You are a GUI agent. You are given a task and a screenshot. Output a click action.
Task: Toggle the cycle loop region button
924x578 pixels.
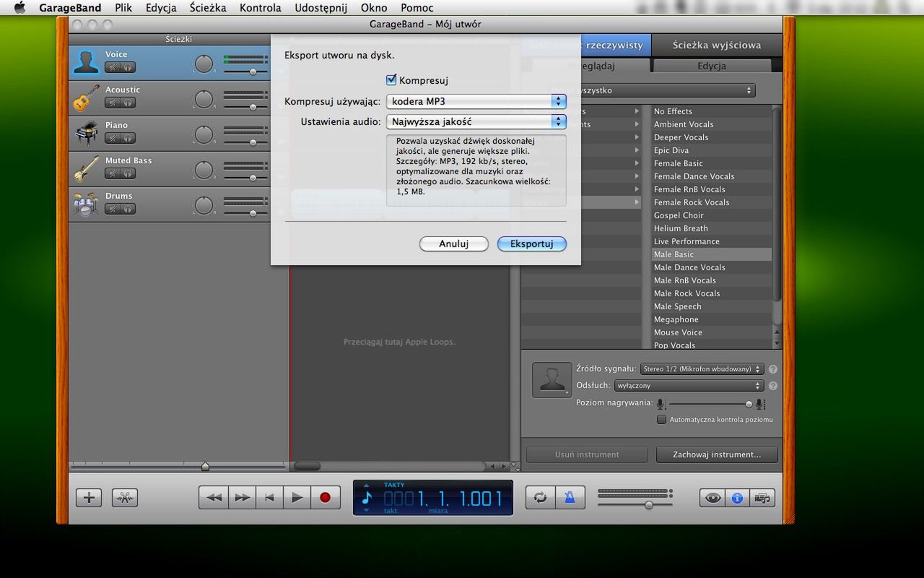click(540, 498)
